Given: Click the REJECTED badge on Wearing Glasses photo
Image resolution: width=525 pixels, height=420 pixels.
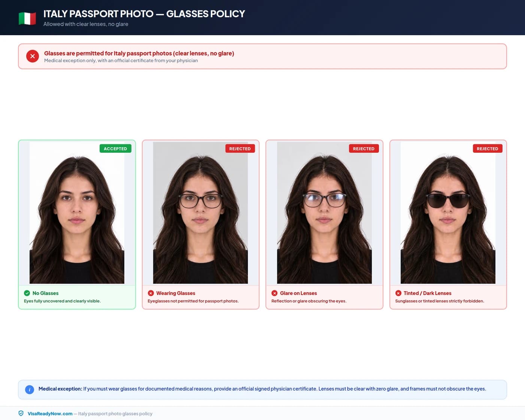Looking at the screenshot, I should [240, 149].
